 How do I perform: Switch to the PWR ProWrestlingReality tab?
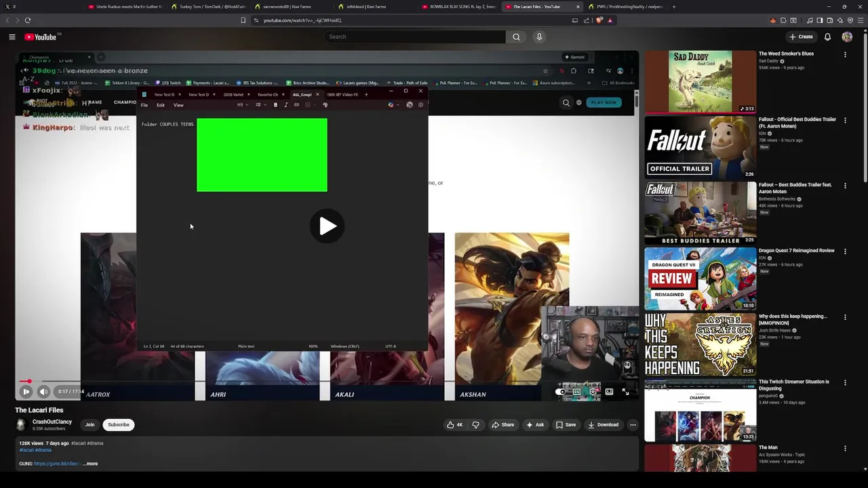tap(626, 7)
